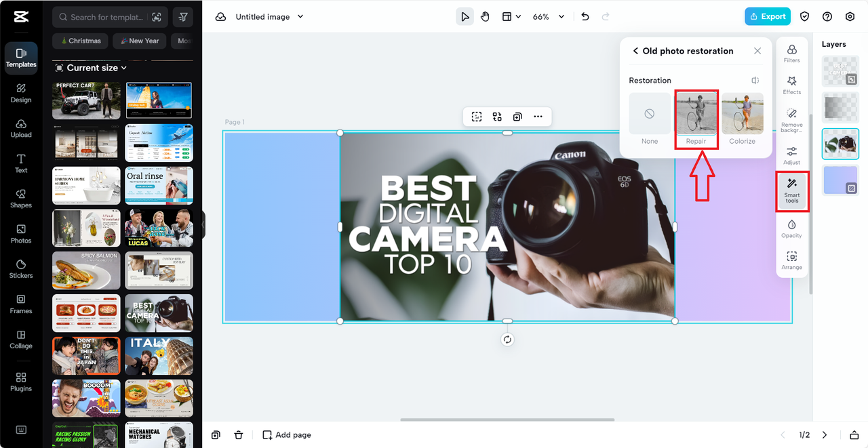Open the settings hexagon icon
The image size is (868, 448).
tap(850, 17)
